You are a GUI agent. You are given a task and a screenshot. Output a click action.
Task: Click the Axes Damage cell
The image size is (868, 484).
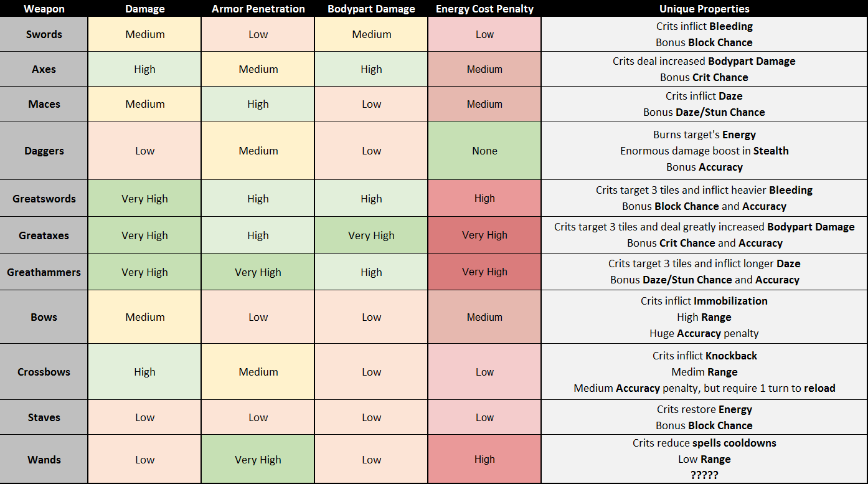(x=144, y=69)
